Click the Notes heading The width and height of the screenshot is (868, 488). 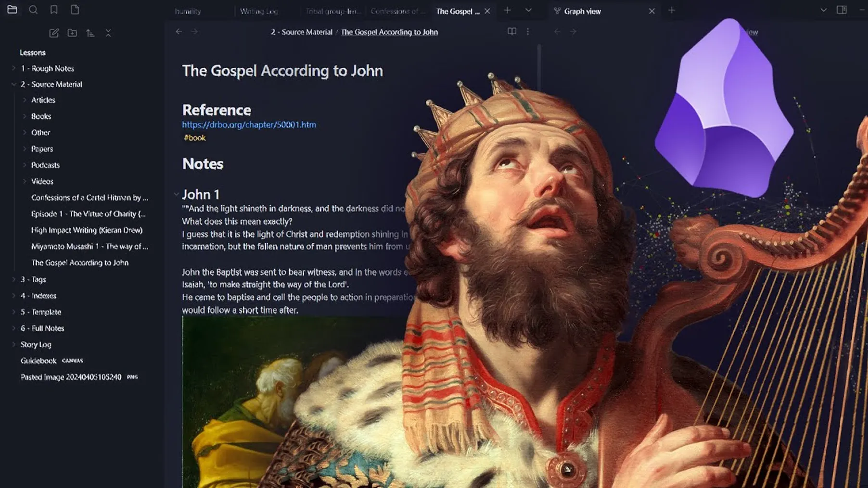click(x=203, y=164)
